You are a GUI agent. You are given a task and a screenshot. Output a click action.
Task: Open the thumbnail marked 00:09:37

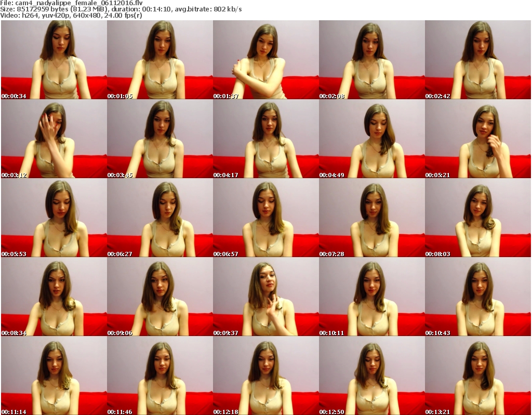point(265,297)
